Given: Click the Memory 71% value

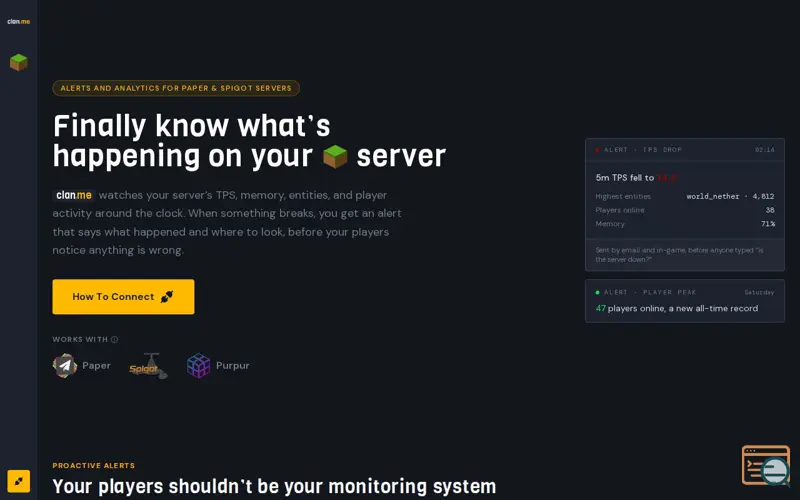Looking at the screenshot, I should pyautogui.click(x=768, y=224).
